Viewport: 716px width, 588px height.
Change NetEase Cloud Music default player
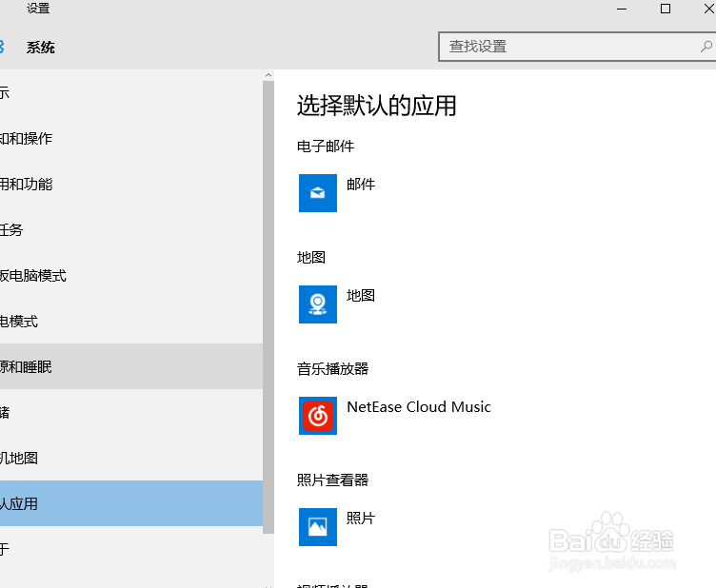[x=419, y=407]
